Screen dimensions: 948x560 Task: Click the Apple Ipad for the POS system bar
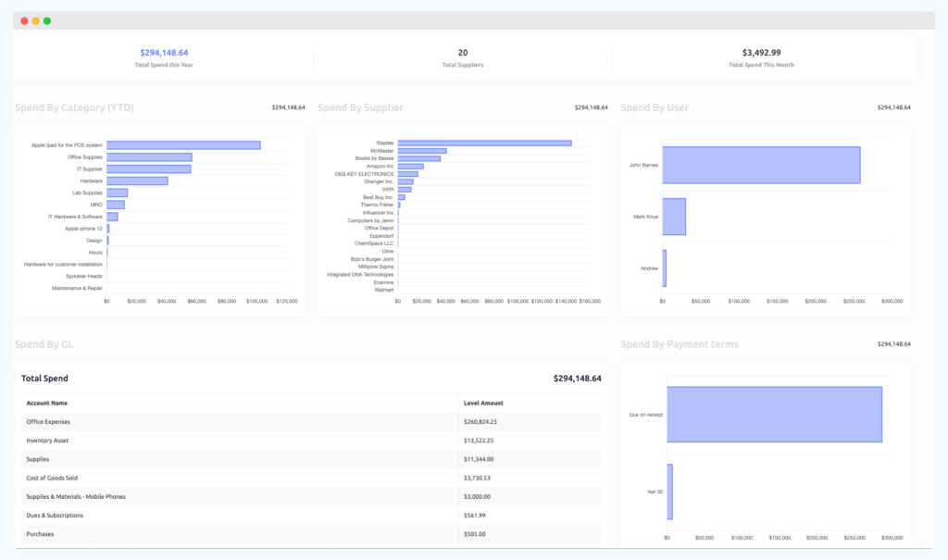(x=184, y=144)
